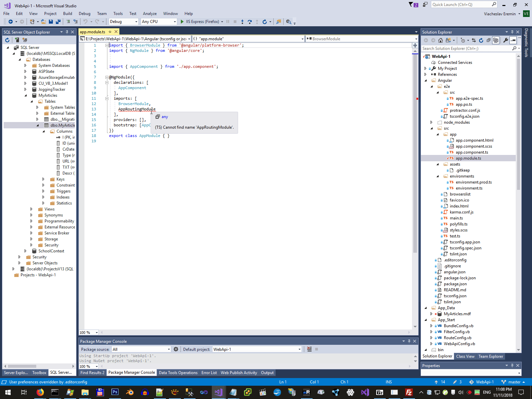Image resolution: width=532 pixels, height=399 pixels.
Task: Click Sync with Active Document icon
Action: pos(474,40)
